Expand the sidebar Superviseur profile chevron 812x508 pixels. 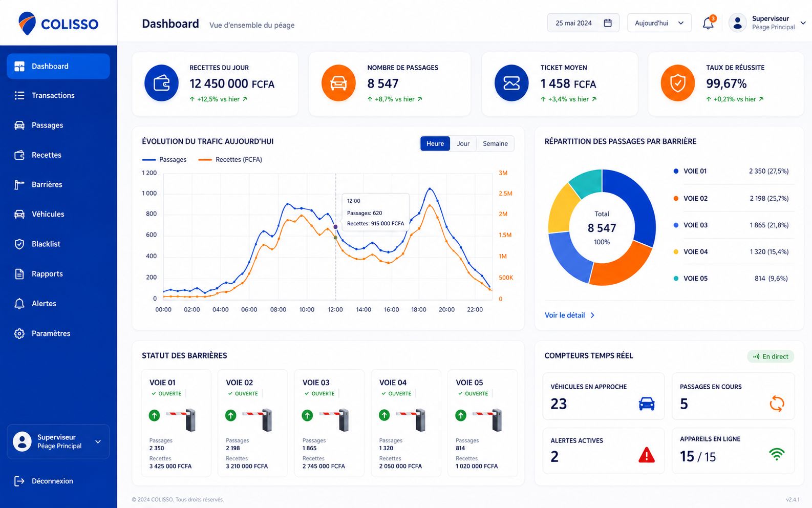pos(98,441)
